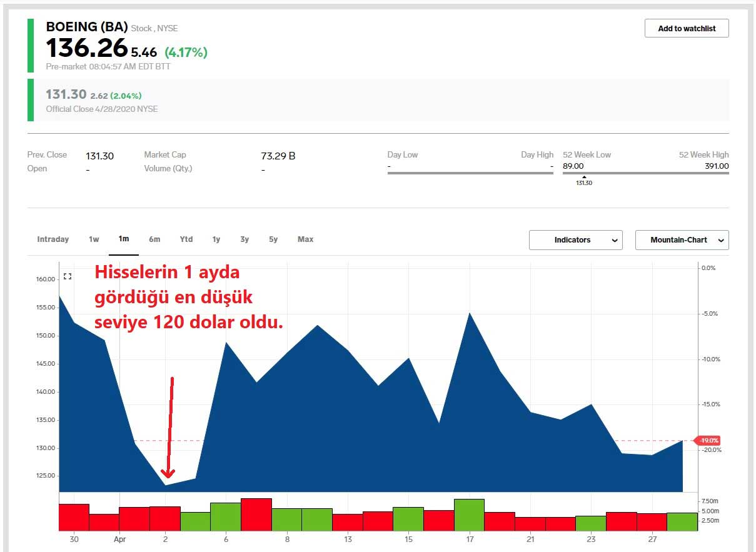Click the BOEING (BA) stock title
The image size is (756, 552).
[87, 27]
